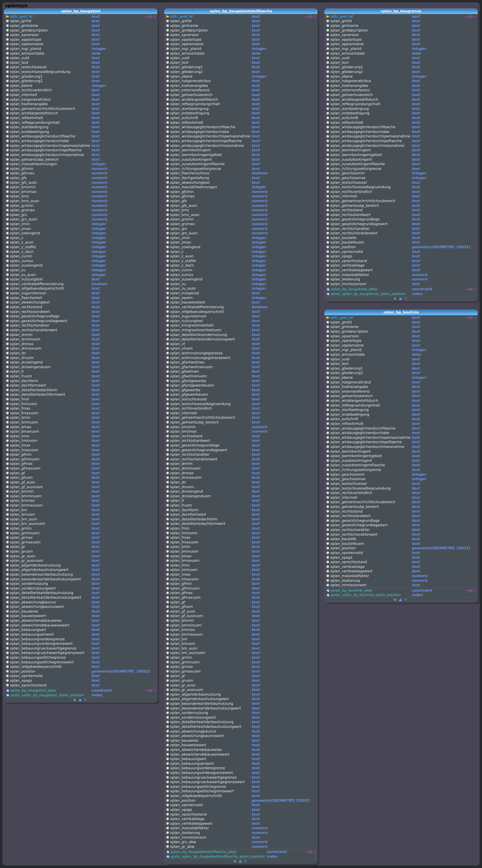Toggle the bullet beside xplan_flaechenschluss column

[x=168, y=173]
